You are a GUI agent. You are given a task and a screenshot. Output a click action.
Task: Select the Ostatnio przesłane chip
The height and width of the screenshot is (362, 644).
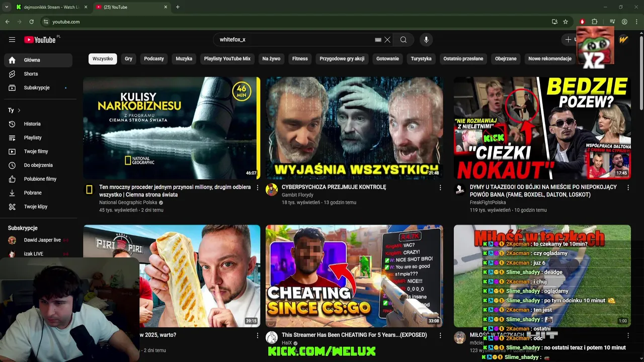tap(463, 59)
